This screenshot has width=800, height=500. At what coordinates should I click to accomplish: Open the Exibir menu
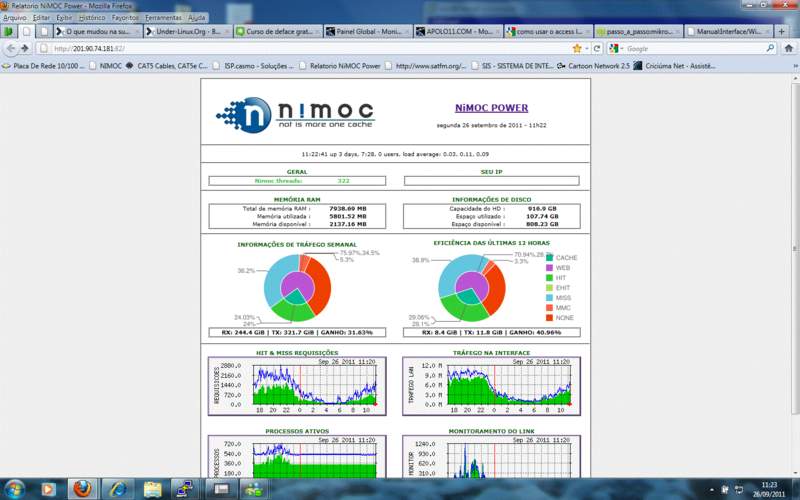pos(64,17)
